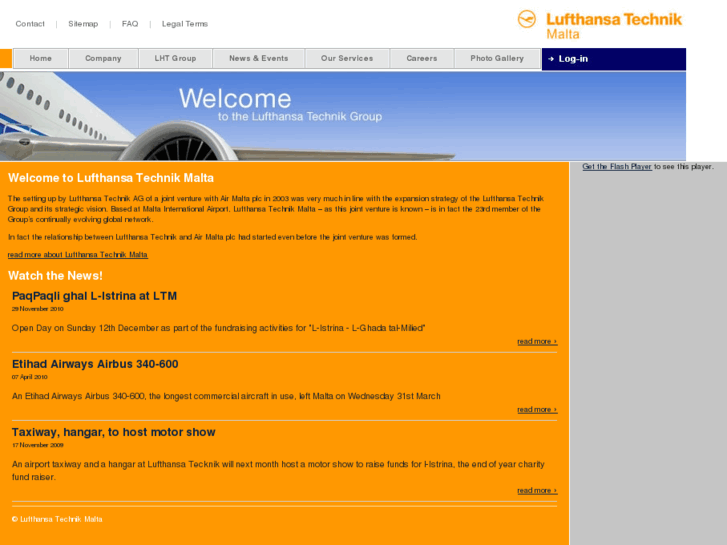Click the Etihad article summary text
Image resolution: width=727 pixels, height=545 pixels.
[226, 396]
